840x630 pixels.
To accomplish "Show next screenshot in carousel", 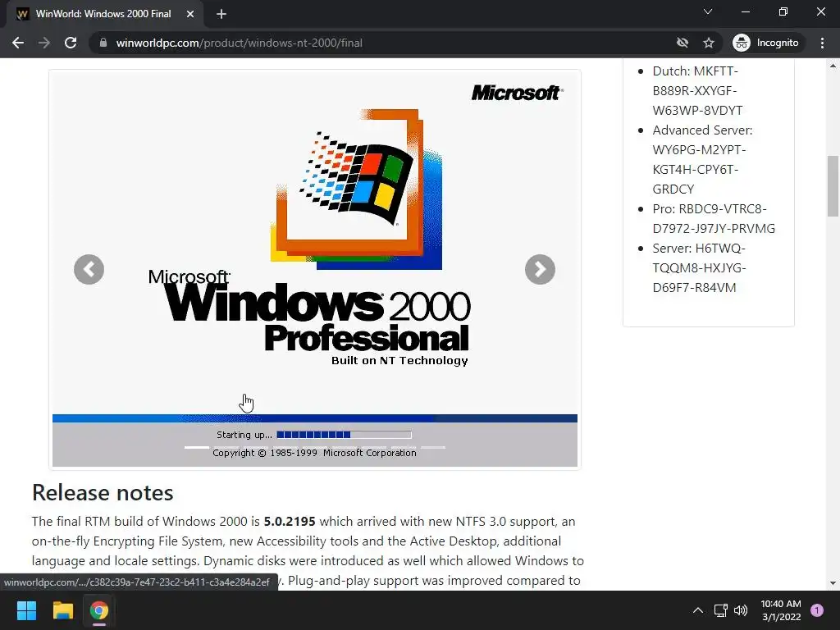I will coord(540,269).
